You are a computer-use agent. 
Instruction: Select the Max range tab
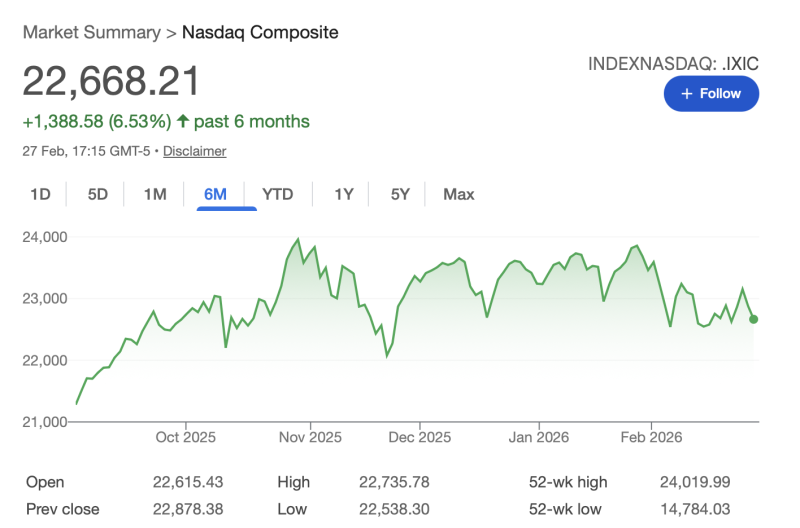(458, 194)
